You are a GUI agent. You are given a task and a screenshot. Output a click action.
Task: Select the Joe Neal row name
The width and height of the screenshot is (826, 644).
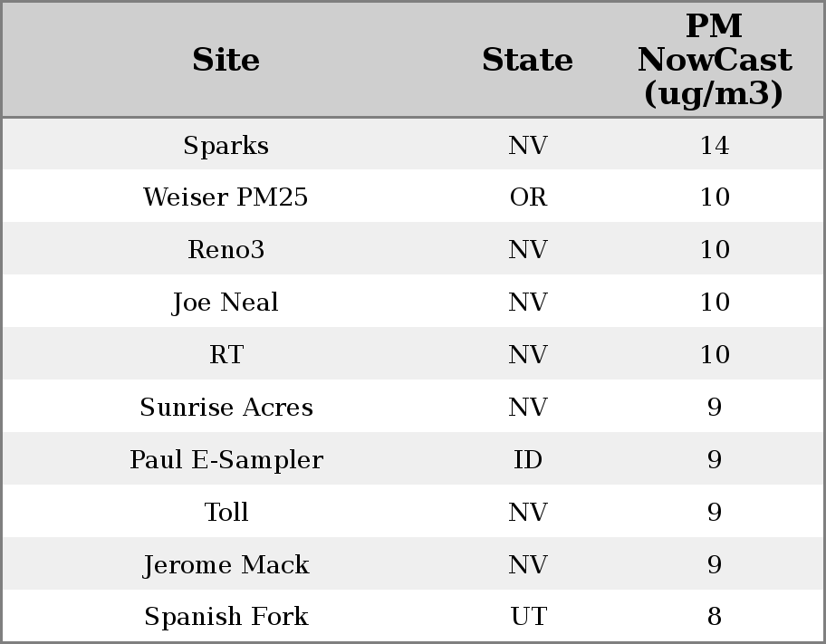pyautogui.click(x=226, y=303)
